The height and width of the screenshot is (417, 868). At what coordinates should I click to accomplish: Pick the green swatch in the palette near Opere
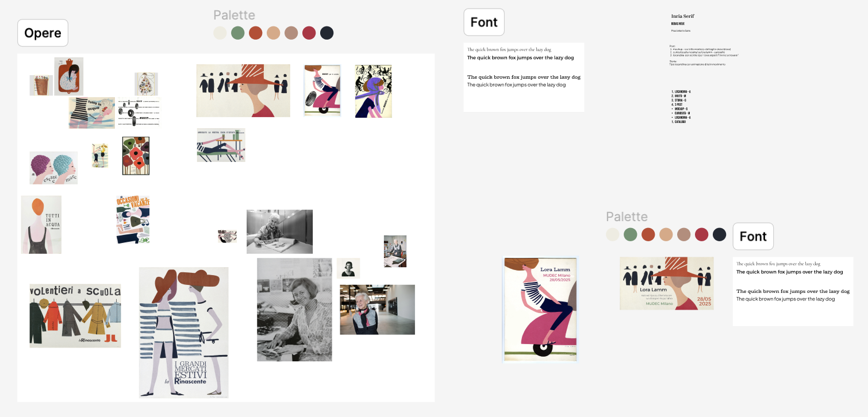[x=238, y=33]
